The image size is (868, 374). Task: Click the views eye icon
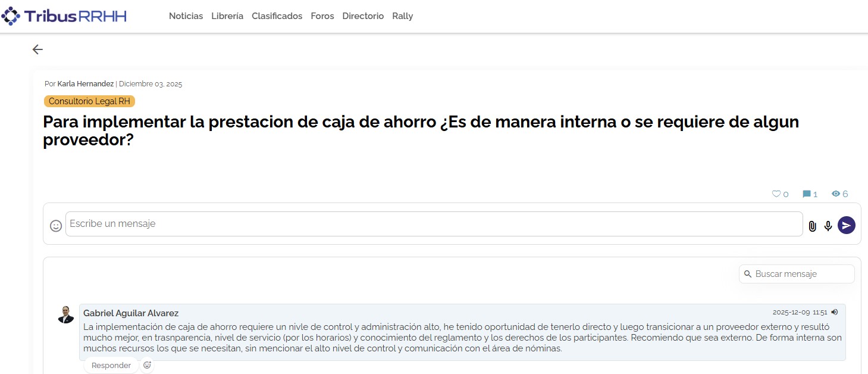(x=836, y=194)
